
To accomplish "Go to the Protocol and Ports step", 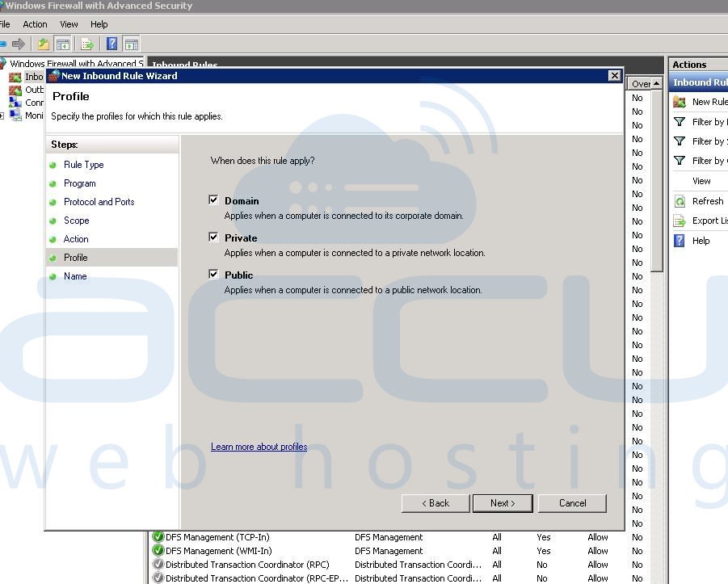I will (x=99, y=202).
